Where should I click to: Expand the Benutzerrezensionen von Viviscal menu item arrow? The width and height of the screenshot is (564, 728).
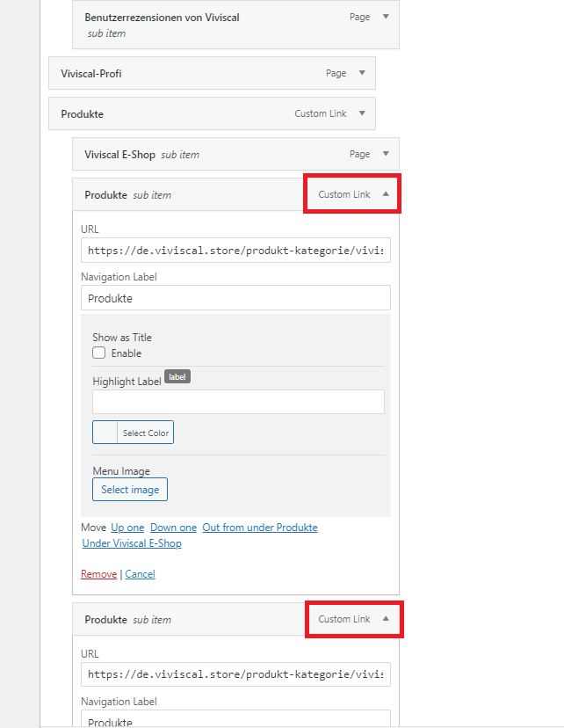point(385,17)
